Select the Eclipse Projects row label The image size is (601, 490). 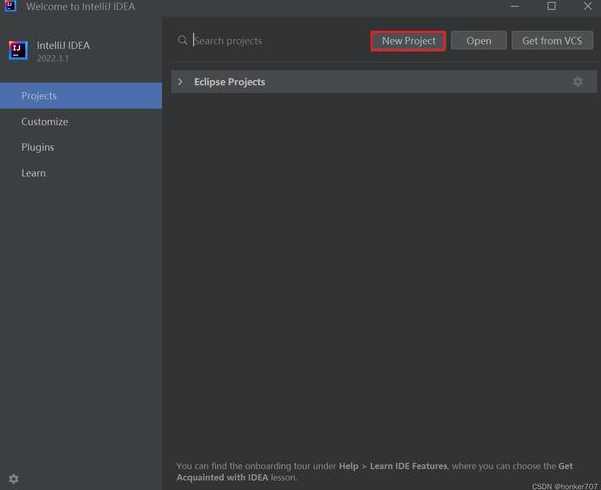[x=230, y=82]
